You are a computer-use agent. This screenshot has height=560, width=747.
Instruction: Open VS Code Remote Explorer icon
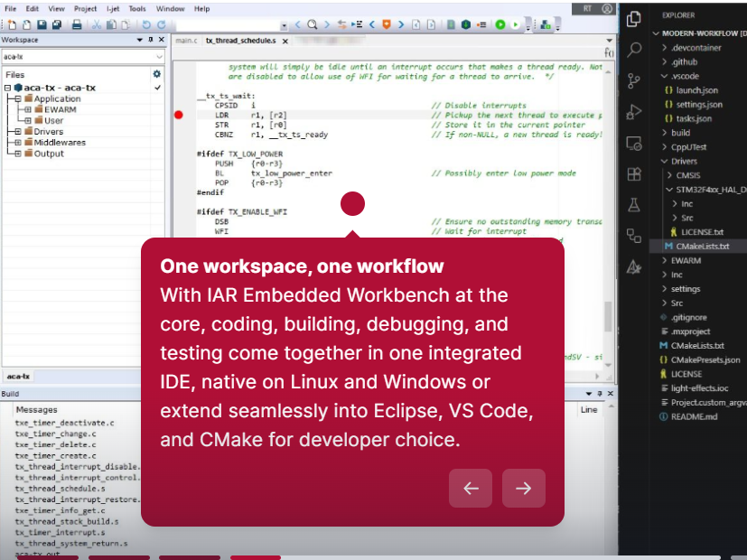[x=633, y=144]
